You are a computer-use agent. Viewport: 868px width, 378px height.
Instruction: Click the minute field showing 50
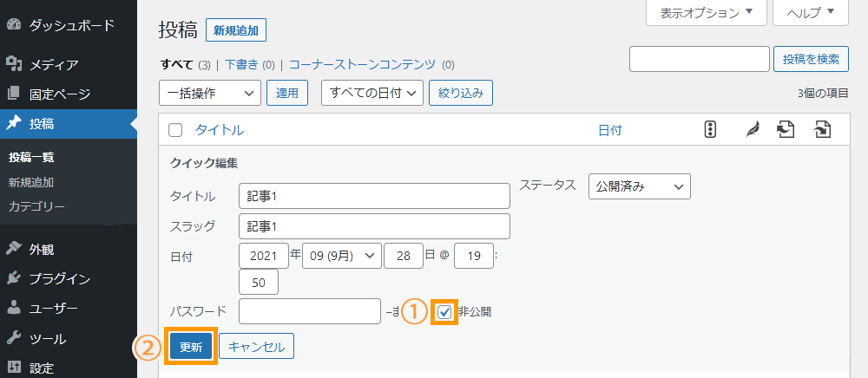click(x=259, y=283)
